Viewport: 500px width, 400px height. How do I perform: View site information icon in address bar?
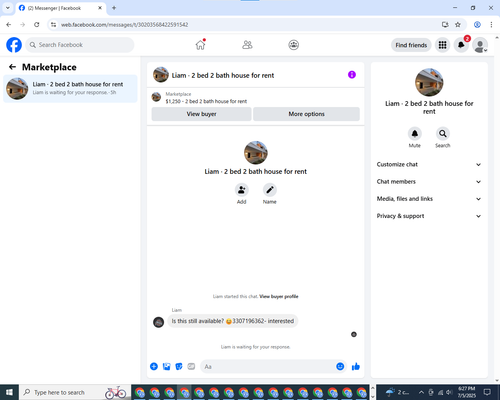53,25
